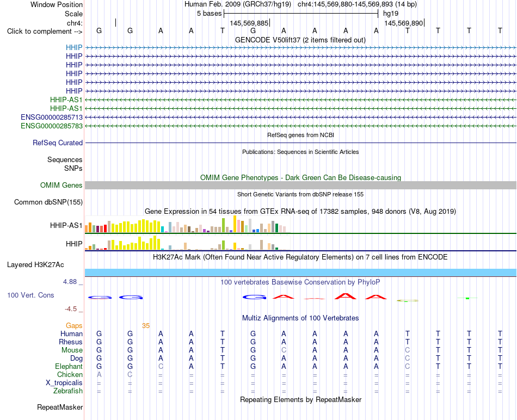Open '100 vertebrates Basewise Conservation by PhyloP' title
This screenshot has width=517, height=420.
[300, 282]
